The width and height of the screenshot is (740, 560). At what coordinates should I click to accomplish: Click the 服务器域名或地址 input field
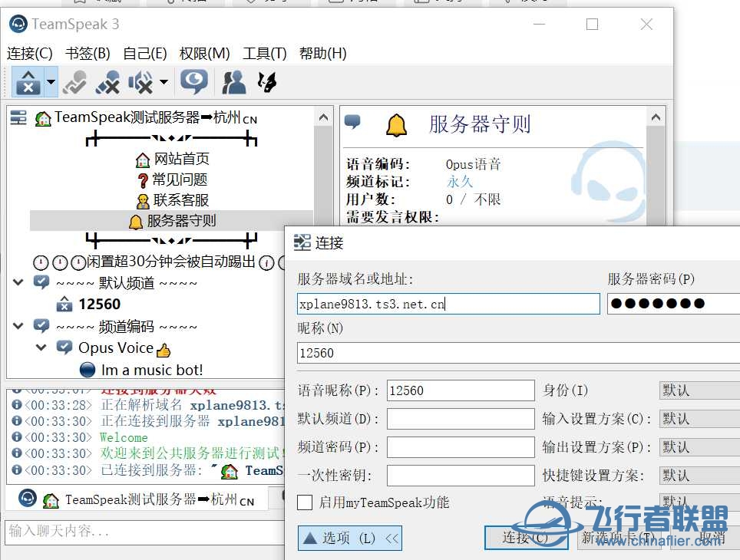point(448,304)
